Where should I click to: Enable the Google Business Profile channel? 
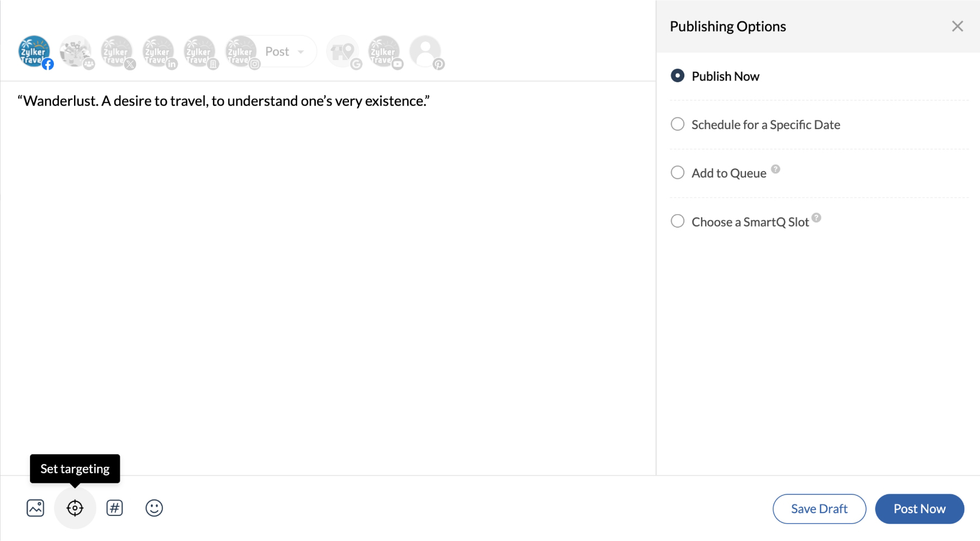coord(342,52)
